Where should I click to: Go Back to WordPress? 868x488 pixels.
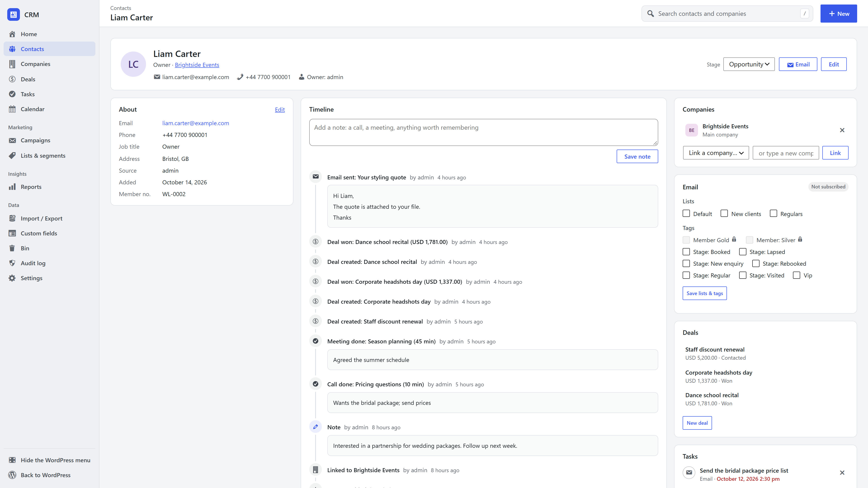point(50,475)
